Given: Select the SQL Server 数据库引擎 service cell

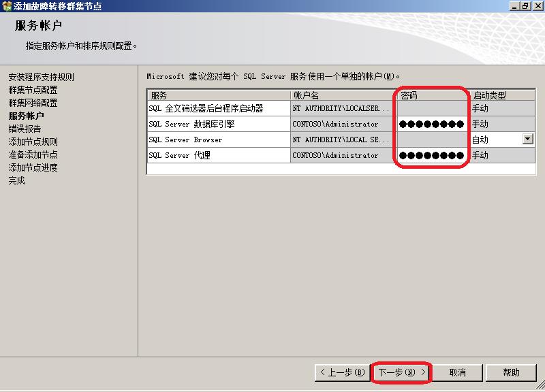Looking at the screenshot, I should coord(219,124).
